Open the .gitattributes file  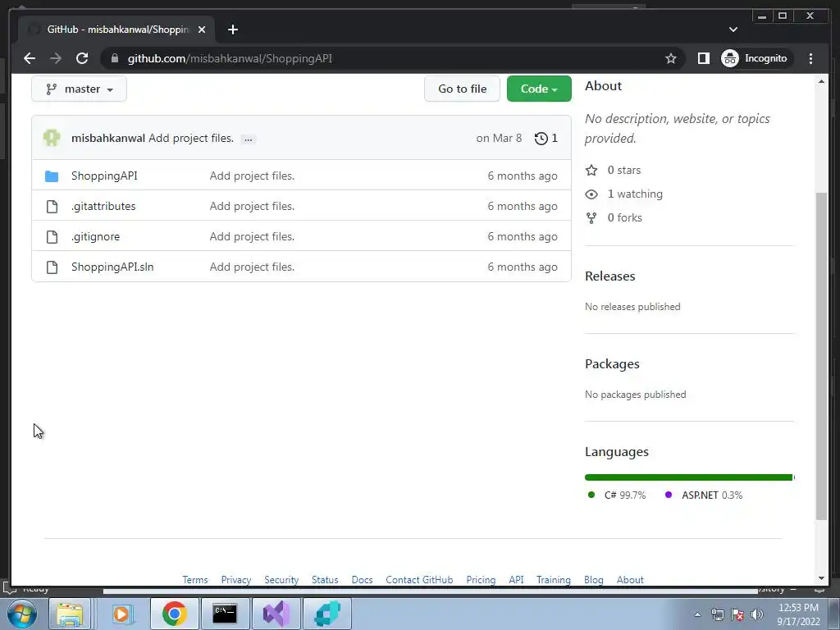[103, 206]
